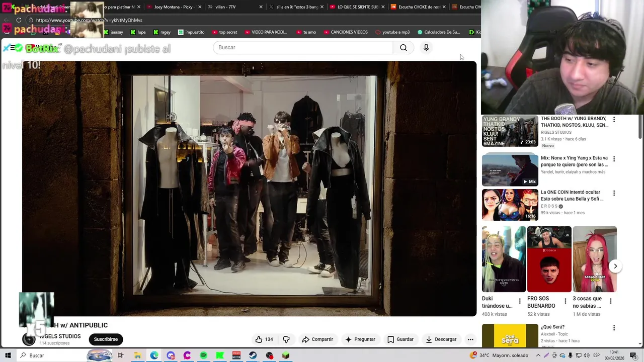
Task: Open VIDEO PARA KODI bookmark
Action: 265,32
